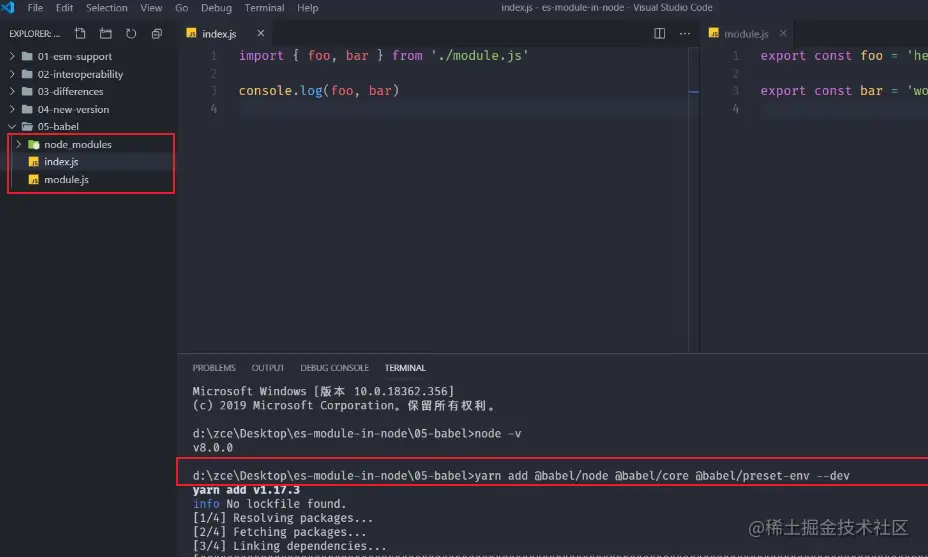
Task: Select the TERMINAL panel tab
Action: 405,368
